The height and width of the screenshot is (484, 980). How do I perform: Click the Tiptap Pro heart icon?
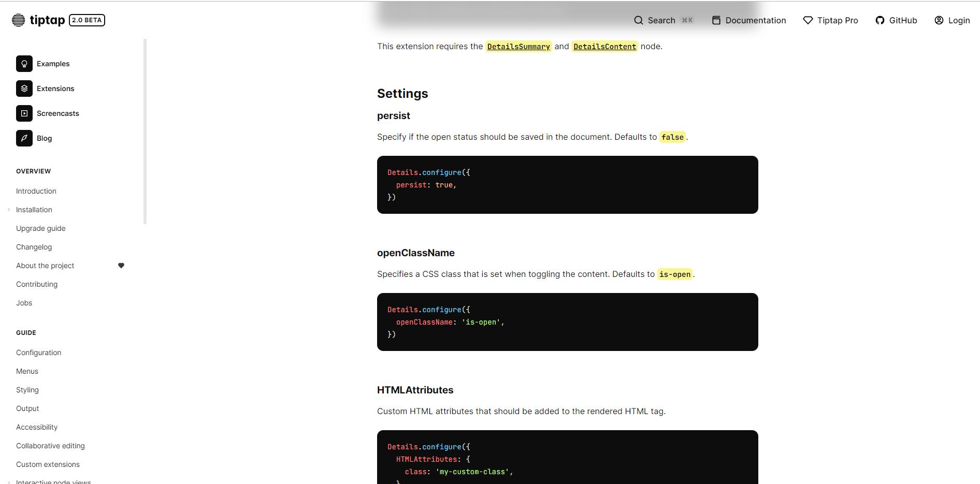[x=808, y=20]
